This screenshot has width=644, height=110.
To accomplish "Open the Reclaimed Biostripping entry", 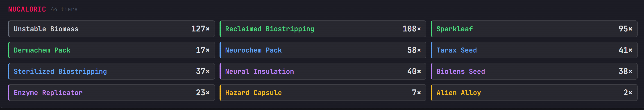I will coord(323,29).
